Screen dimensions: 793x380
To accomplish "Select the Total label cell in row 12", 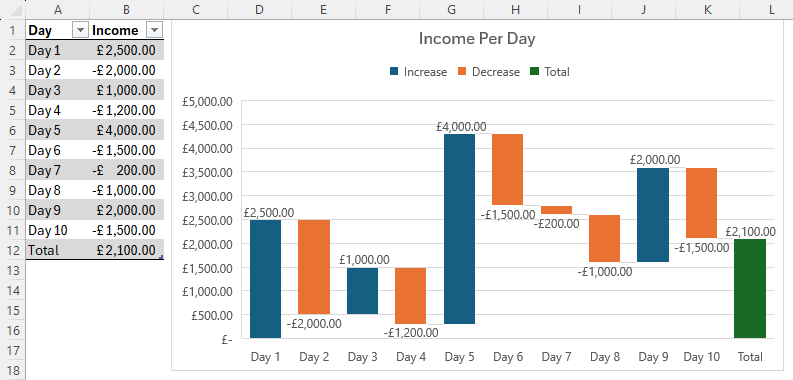I will click(58, 250).
